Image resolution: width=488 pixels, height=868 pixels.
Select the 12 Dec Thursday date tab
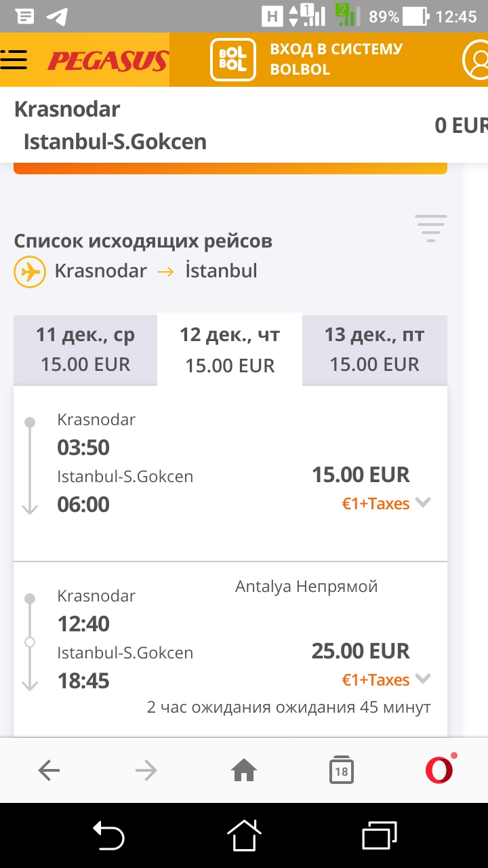(x=230, y=349)
